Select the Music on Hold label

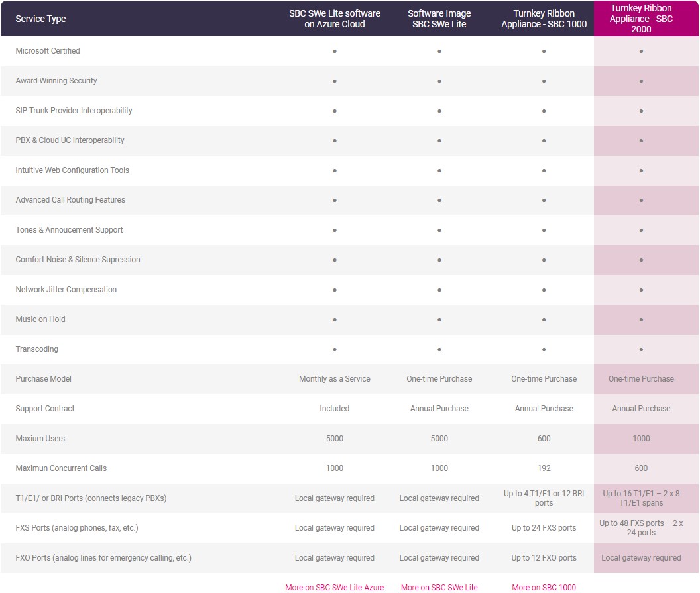40,319
